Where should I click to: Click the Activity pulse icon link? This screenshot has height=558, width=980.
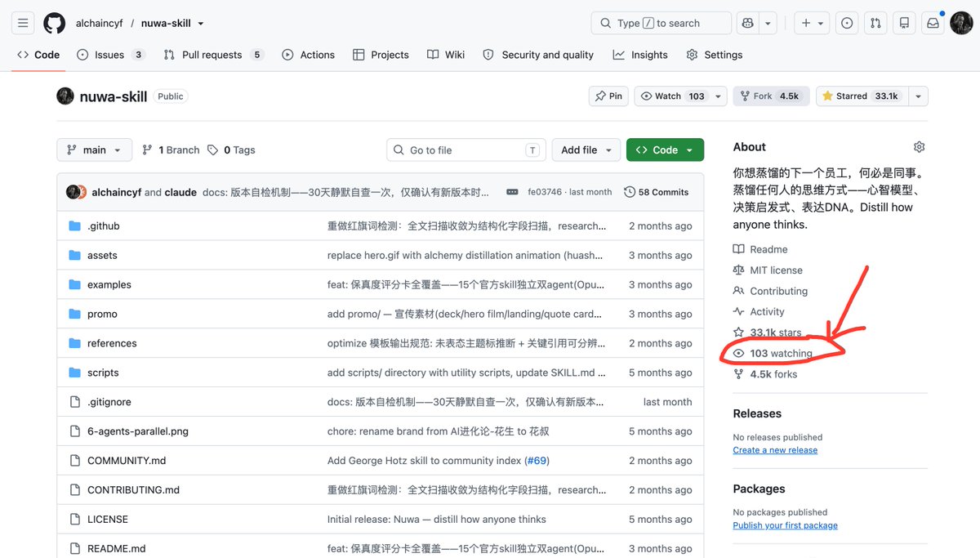pyautogui.click(x=738, y=312)
